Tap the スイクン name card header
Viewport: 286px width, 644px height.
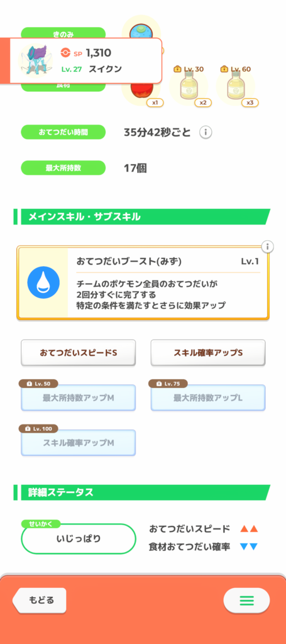click(x=81, y=61)
